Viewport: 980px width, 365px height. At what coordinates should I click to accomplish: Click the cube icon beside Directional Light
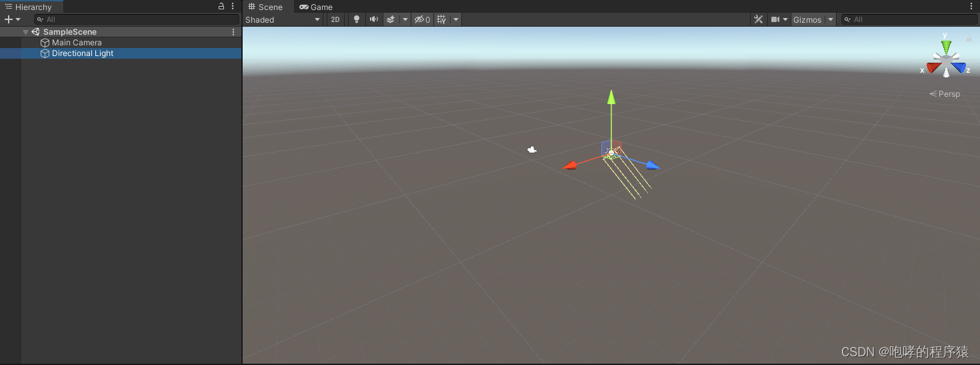pos(45,53)
